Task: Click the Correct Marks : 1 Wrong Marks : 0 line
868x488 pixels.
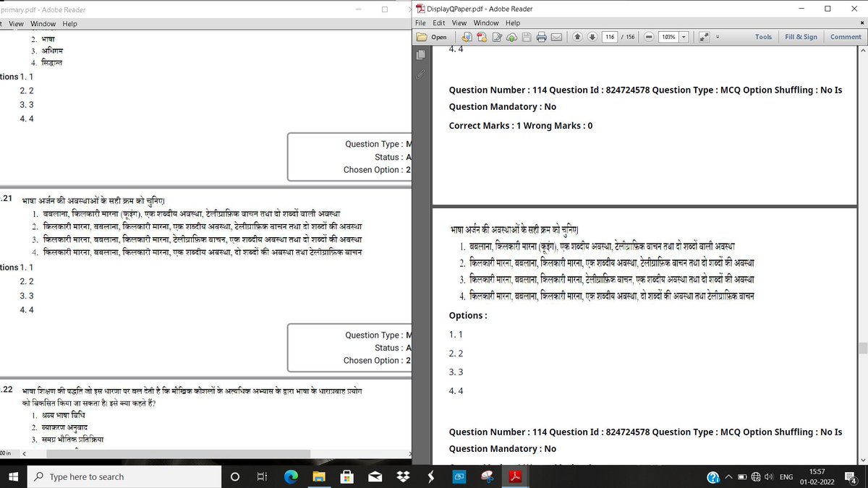Action: pyautogui.click(x=521, y=126)
